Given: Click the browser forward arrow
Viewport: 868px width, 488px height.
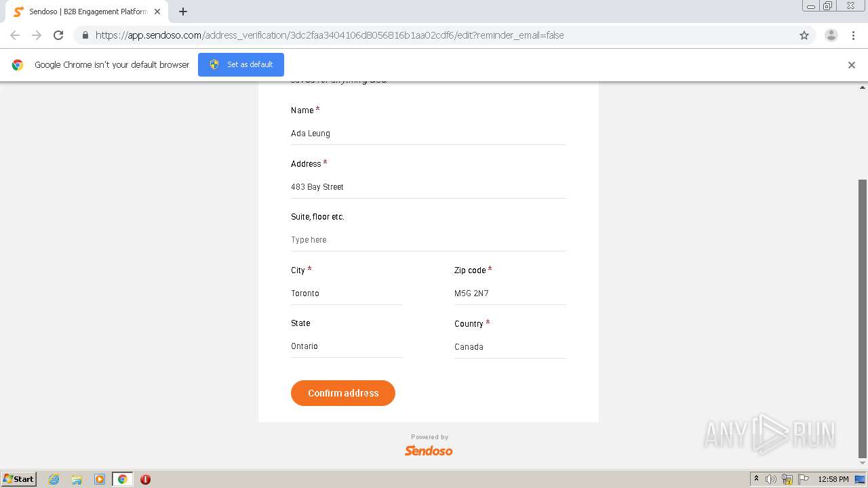Looking at the screenshot, I should click(37, 35).
